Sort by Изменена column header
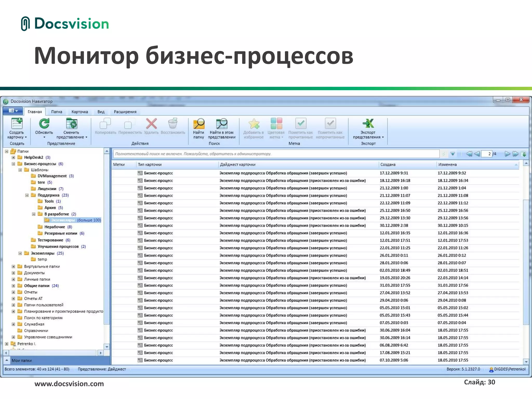Screen dimensions: 532x399 tap(478, 164)
